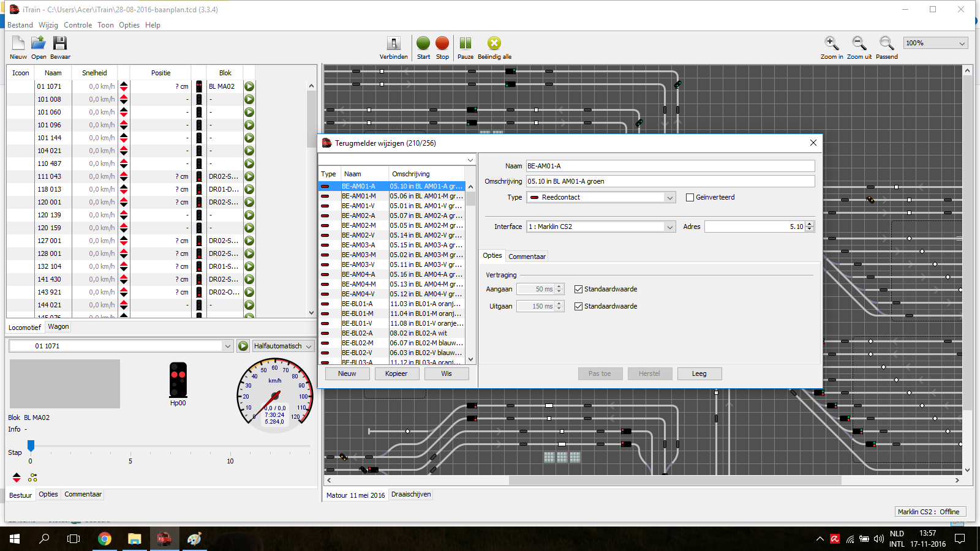Click the track plan horizontal scrollbar
The width and height of the screenshot is (980, 551).
click(x=675, y=481)
